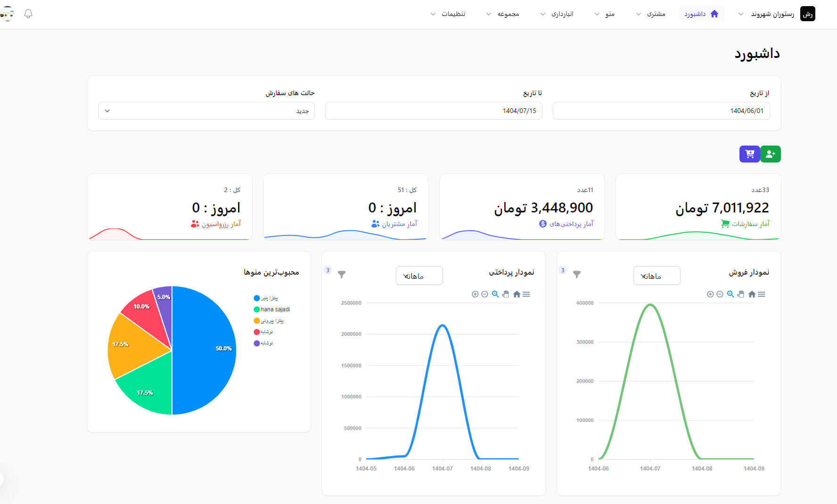Image resolution: width=837 pixels, height=504 pixels.
Task: Select pan hand tool on نمودار پرداختی
Action: point(506,294)
